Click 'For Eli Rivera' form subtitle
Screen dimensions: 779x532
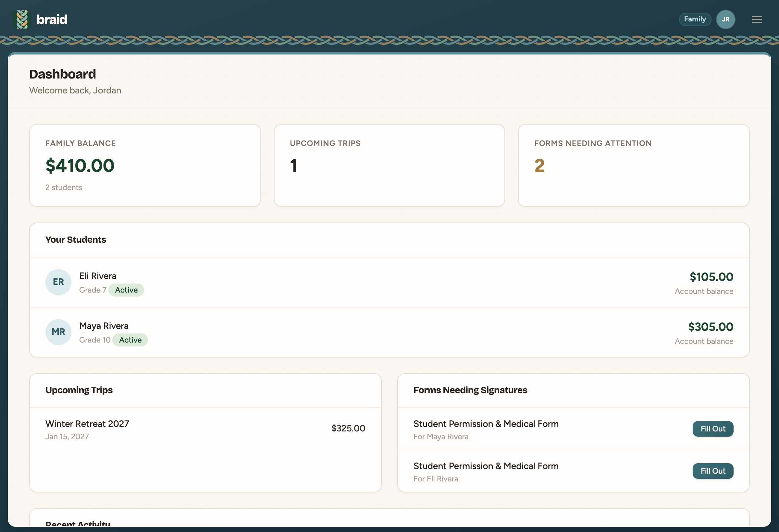(x=435, y=479)
